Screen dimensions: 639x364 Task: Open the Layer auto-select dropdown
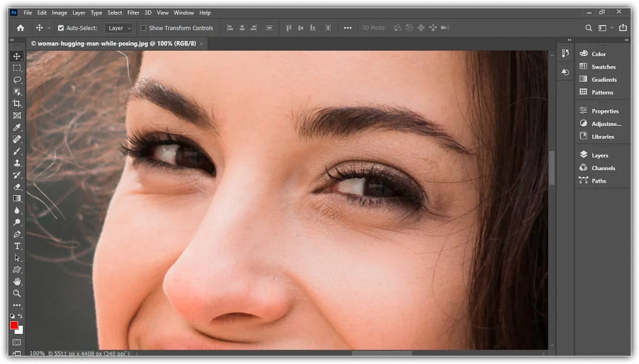[x=119, y=28]
